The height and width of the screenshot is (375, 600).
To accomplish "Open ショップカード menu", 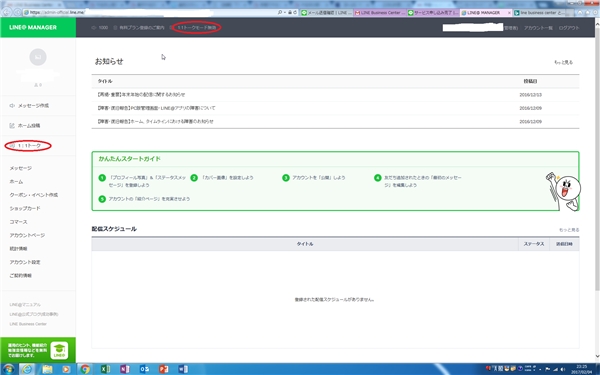I will pos(25,209).
